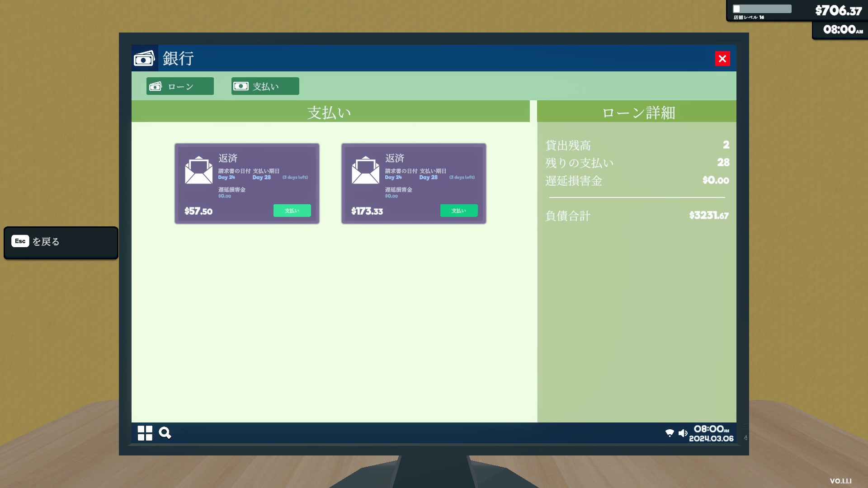Screen dimensions: 868x488
Task: Open the ローン (Loan) tab
Action: click(180, 86)
